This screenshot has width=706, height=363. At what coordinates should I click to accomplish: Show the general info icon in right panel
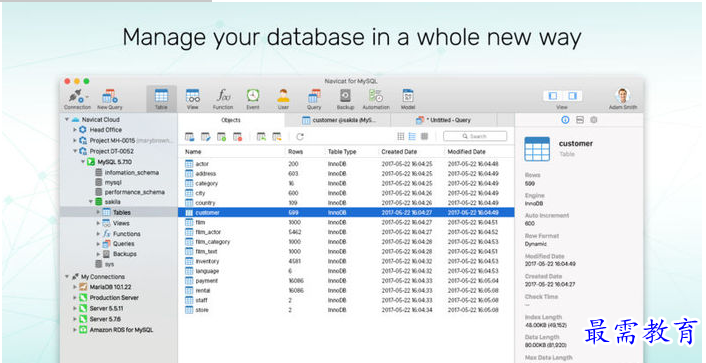[x=566, y=120]
